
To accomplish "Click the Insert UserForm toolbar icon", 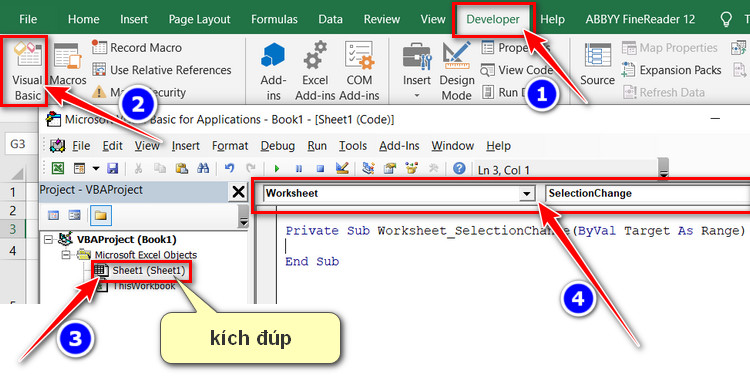I will point(79,168).
